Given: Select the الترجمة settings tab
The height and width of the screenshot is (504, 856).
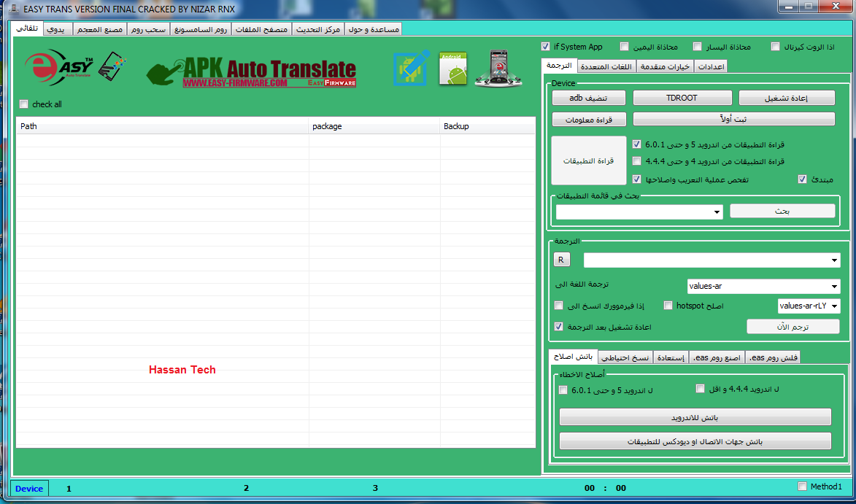Looking at the screenshot, I should (x=559, y=65).
